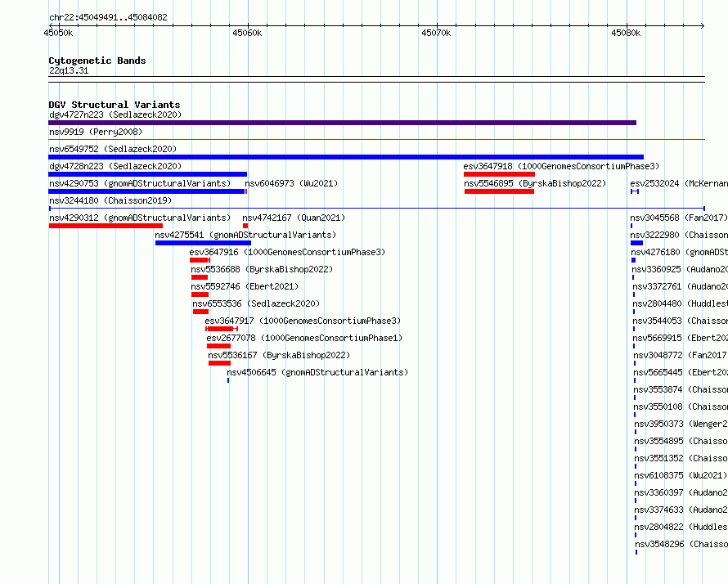Select the nsv9919 (Perry2008) variant line
Viewport: 728px width, 584px height.
[376, 139]
